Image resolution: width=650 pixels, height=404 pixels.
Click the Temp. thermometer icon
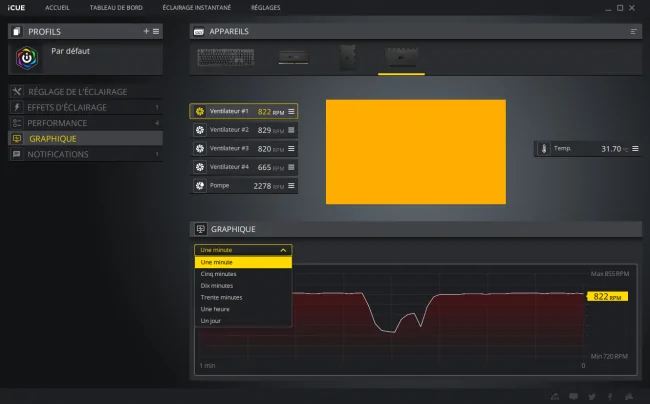click(544, 149)
